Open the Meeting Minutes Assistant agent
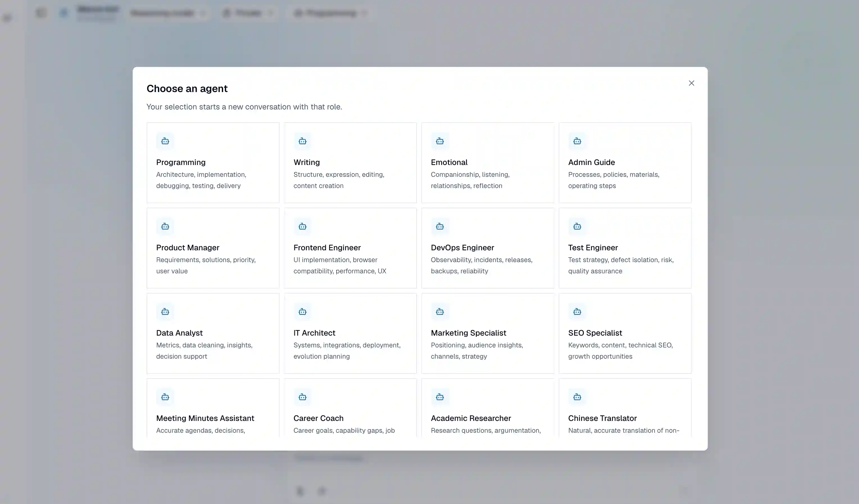Screen dimensions: 859x504 click(x=213, y=408)
